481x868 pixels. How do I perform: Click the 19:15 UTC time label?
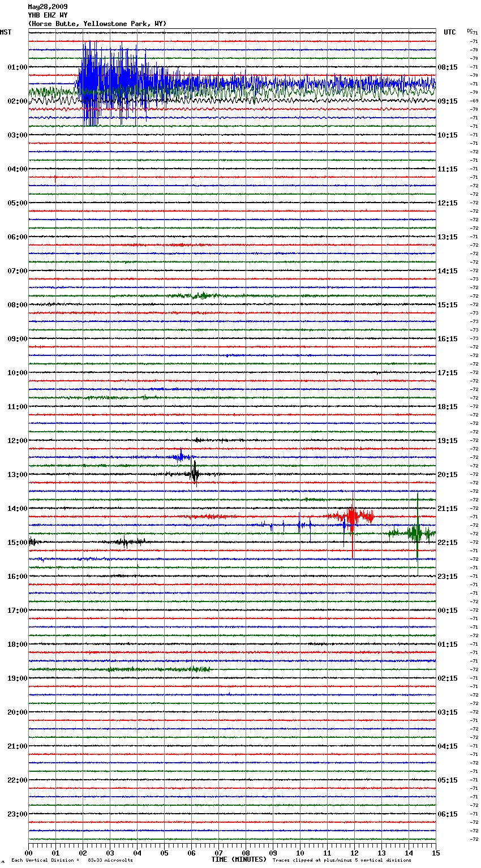(x=448, y=441)
